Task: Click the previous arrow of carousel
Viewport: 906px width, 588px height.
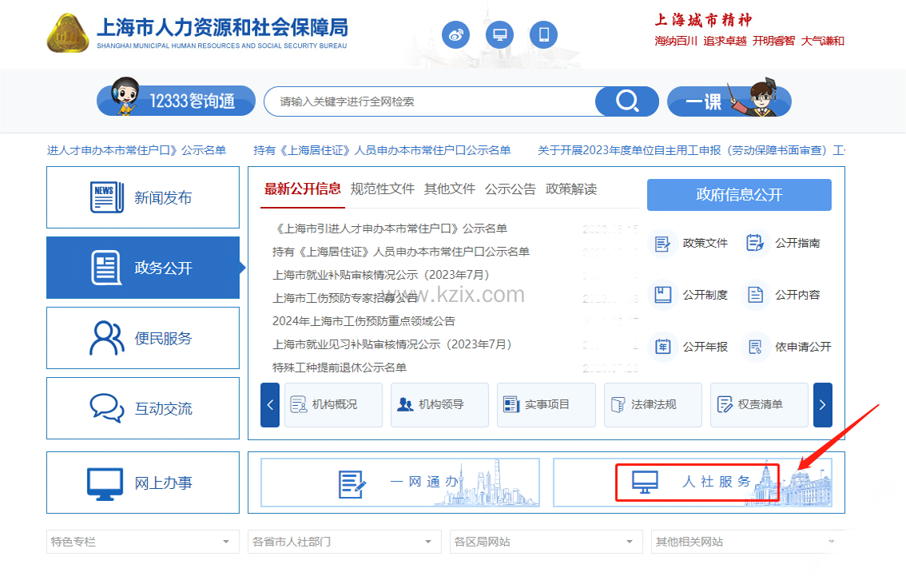Action: coord(270,405)
